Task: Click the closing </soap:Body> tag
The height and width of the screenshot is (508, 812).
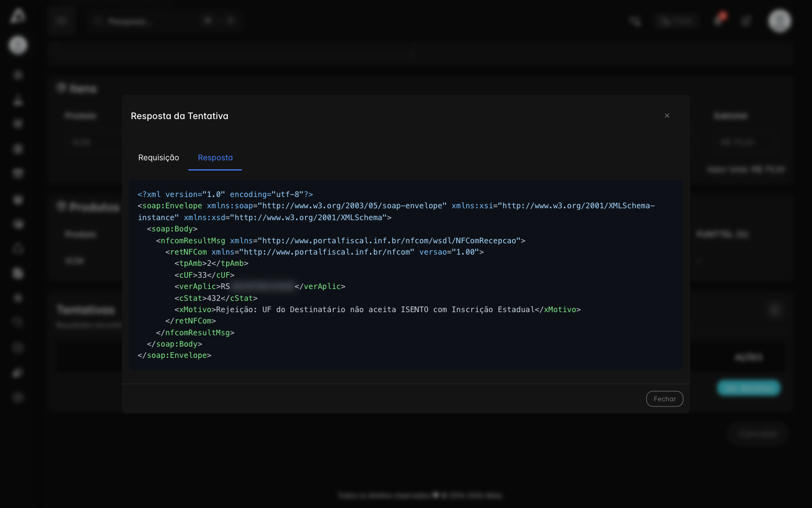Action: (x=174, y=344)
